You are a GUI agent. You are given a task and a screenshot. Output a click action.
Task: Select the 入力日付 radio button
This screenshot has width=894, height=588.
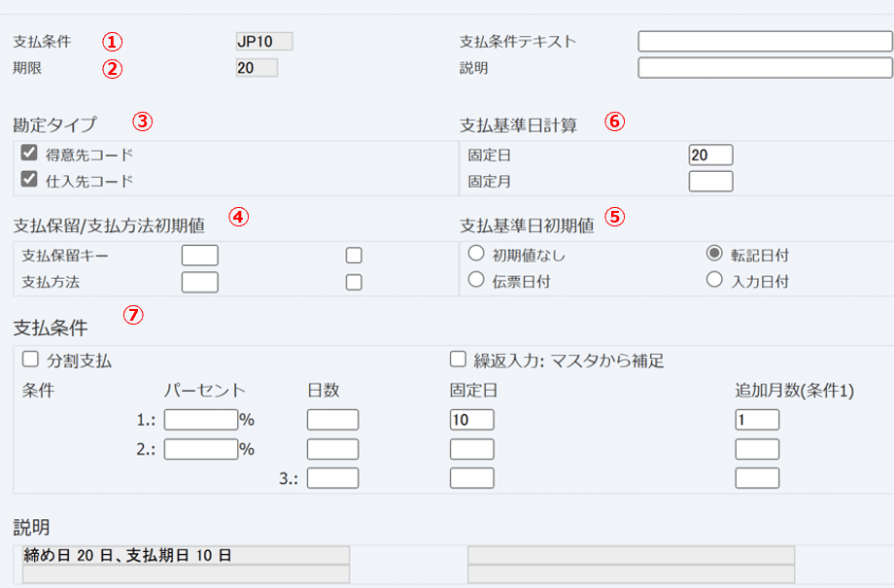712,282
